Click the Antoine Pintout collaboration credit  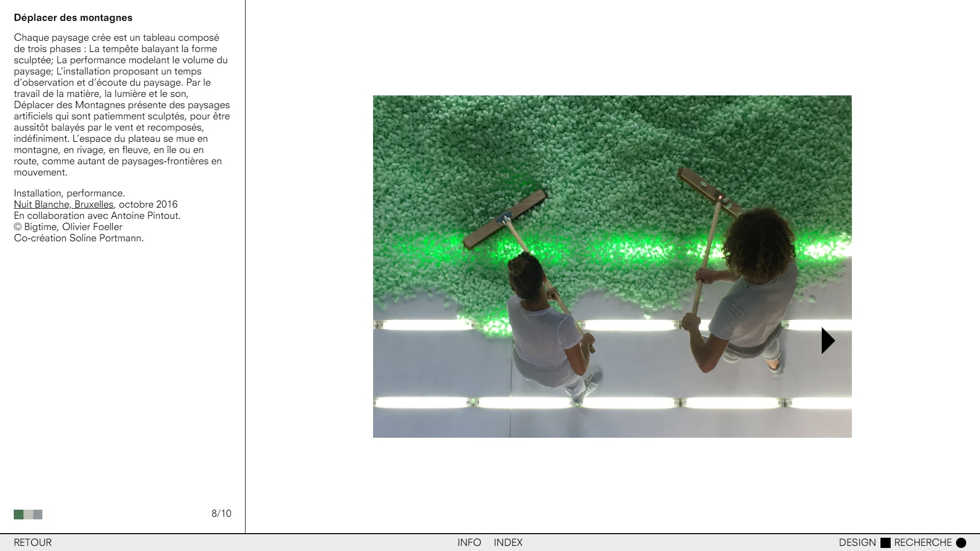97,216
